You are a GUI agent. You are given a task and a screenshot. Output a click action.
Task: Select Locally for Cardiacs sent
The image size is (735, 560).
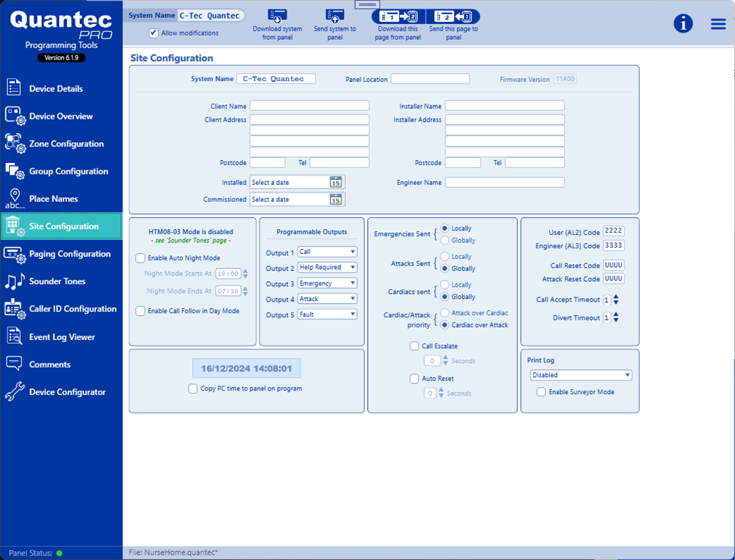pos(445,285)
